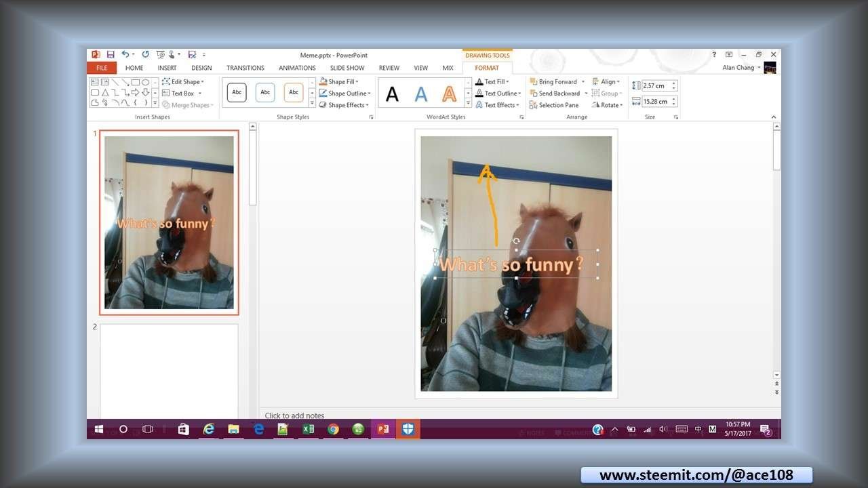The image size is (868, 488).
Task: Expand Text Fill dropdown
Action: coord(508,81)
